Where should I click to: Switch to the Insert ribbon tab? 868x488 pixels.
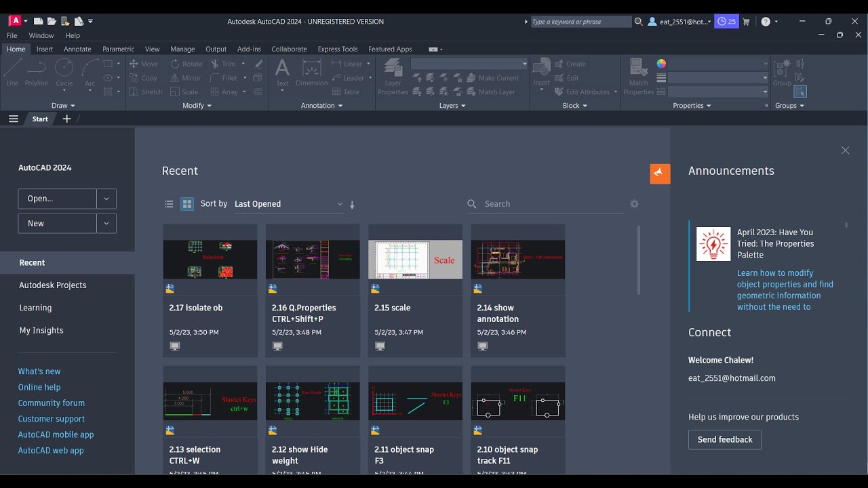click(45, 49)
